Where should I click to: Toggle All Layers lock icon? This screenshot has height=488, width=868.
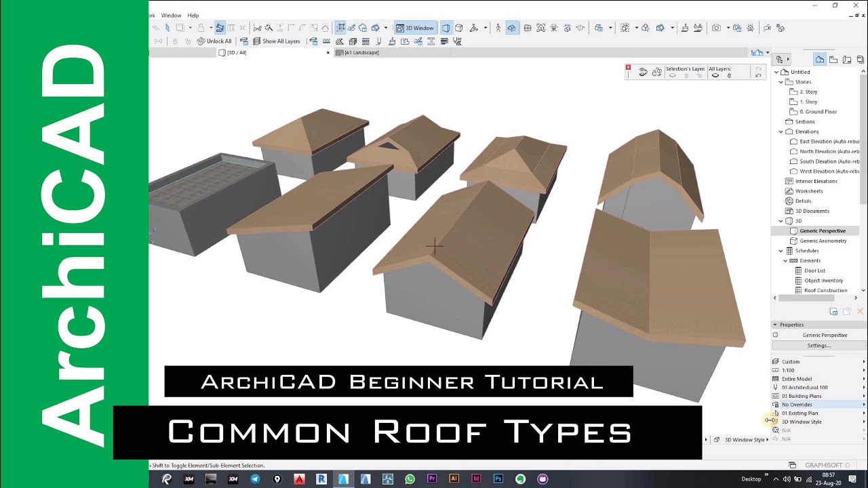click(729, 75)
